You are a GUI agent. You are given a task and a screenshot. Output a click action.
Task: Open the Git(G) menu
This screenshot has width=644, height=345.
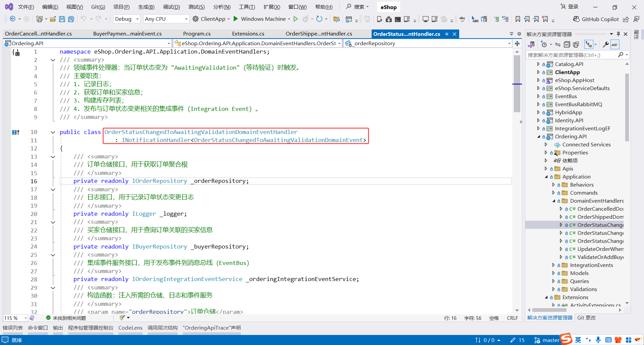point(98,7)
